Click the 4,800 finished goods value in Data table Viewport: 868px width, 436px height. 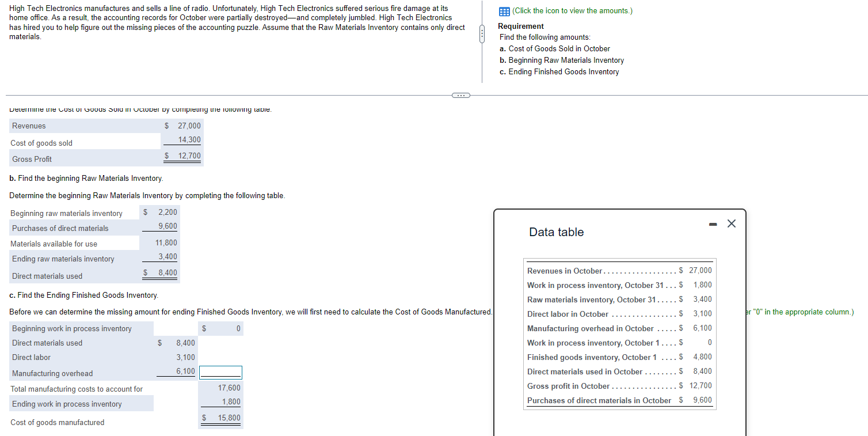click(702, 357)
